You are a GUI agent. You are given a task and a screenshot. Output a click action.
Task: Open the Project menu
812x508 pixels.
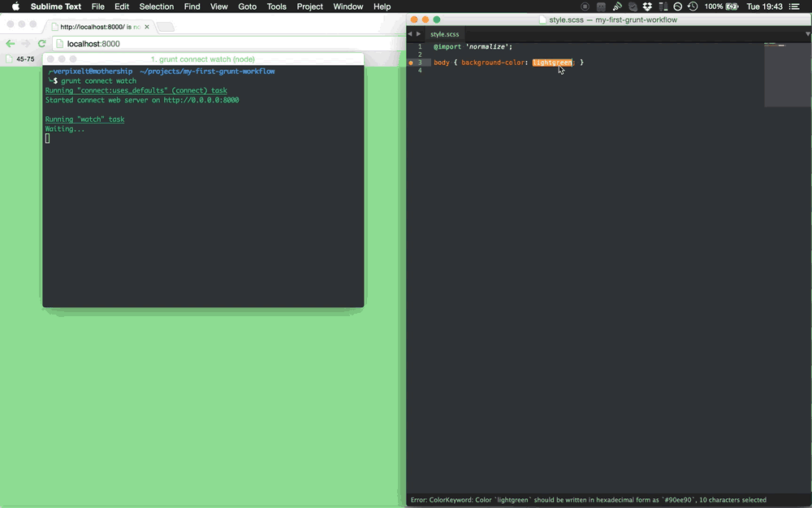point(309,7)
